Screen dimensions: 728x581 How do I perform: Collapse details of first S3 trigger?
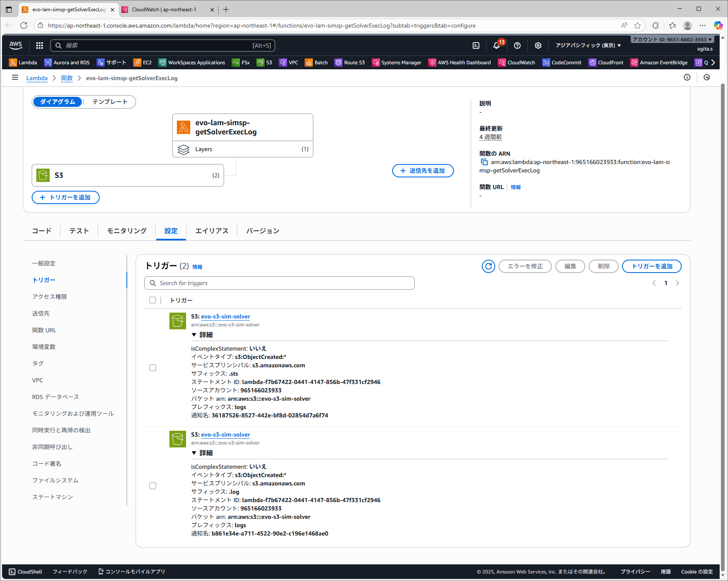(194, 335)
